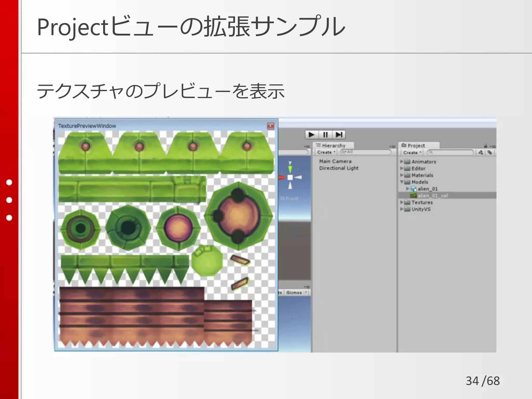Expand the UnityVS folder arrow
Screen dimensions: 532x399
402,209
